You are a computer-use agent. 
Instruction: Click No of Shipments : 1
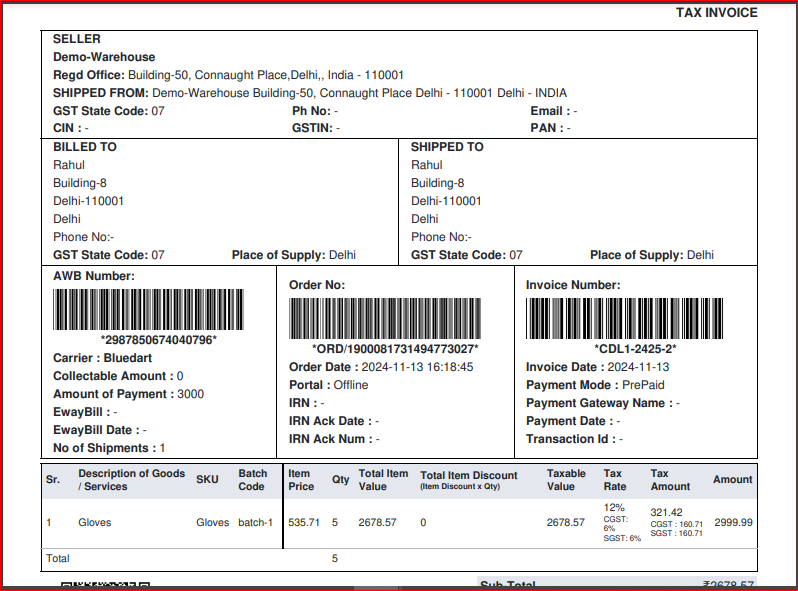click(109, 448)
